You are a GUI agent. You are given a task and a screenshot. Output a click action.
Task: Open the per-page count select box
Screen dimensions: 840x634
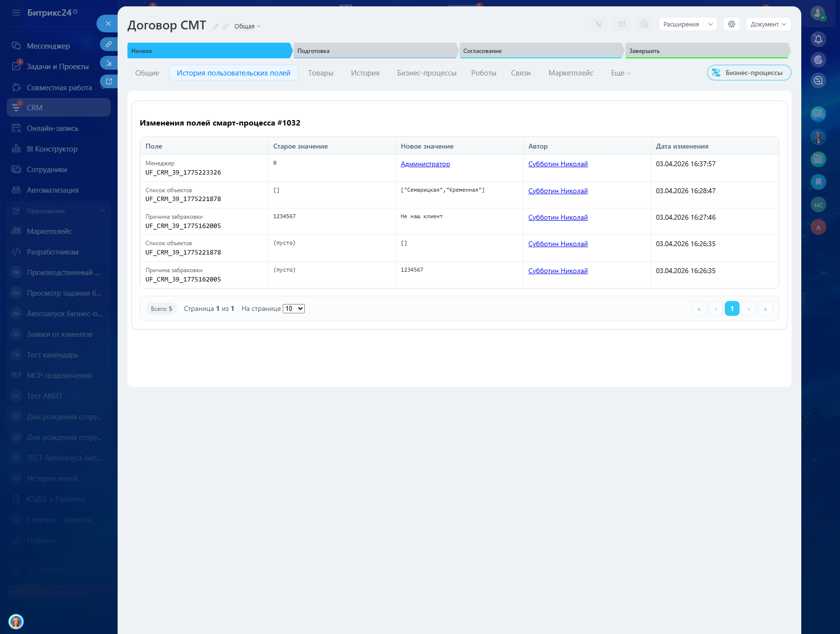coord(294,308)
